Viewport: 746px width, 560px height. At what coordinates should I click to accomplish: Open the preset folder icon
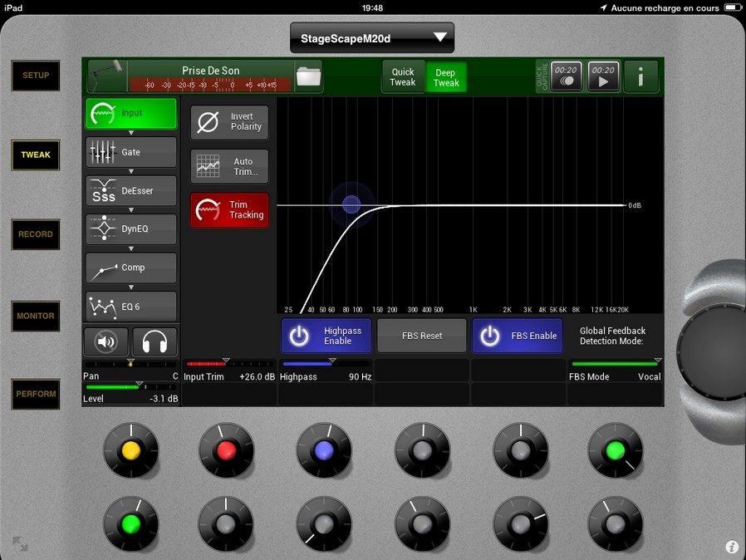308,76
